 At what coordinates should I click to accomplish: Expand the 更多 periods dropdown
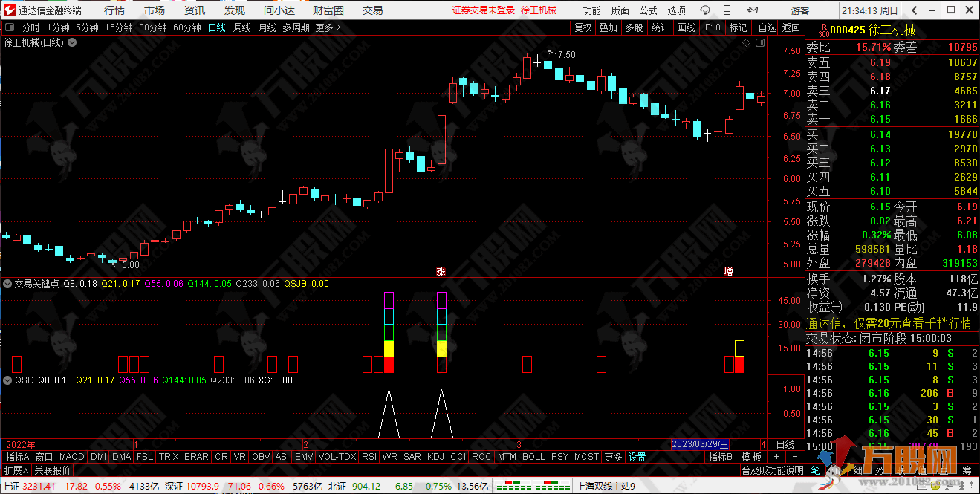328,27
